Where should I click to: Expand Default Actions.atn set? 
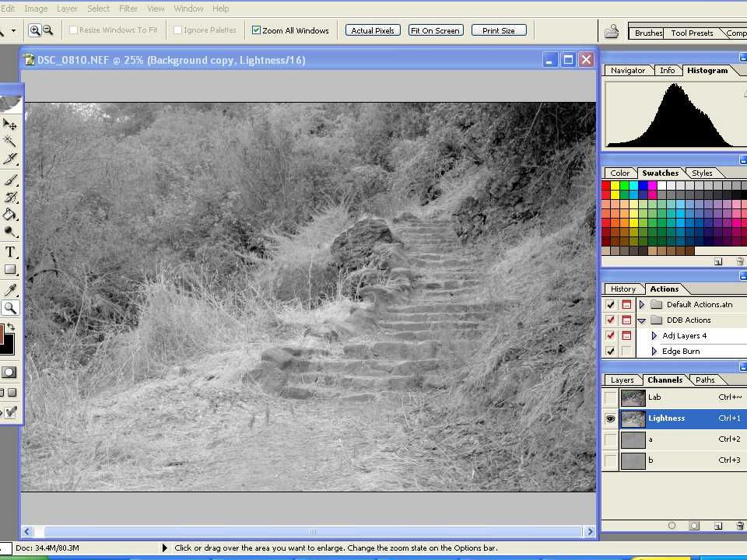pos(642,304)
